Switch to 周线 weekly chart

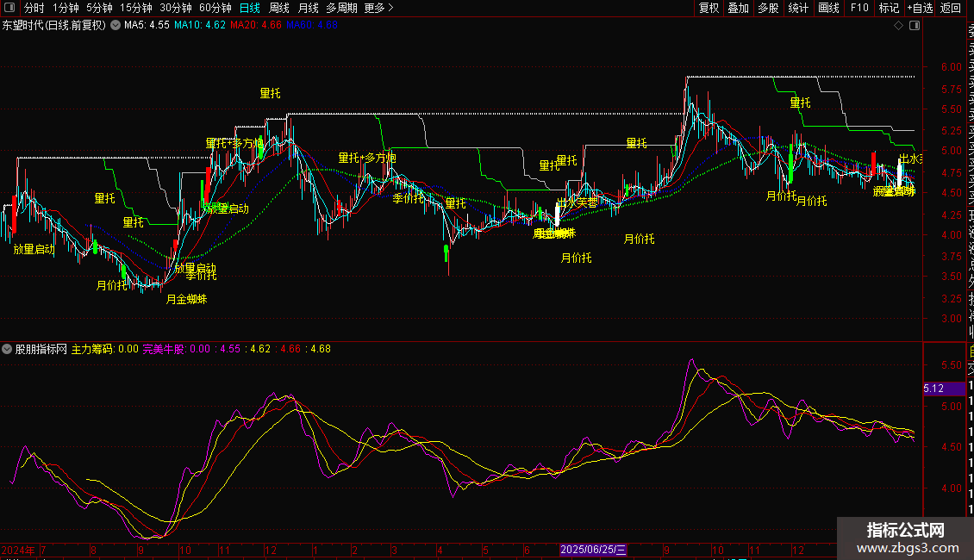coord(279,8)
